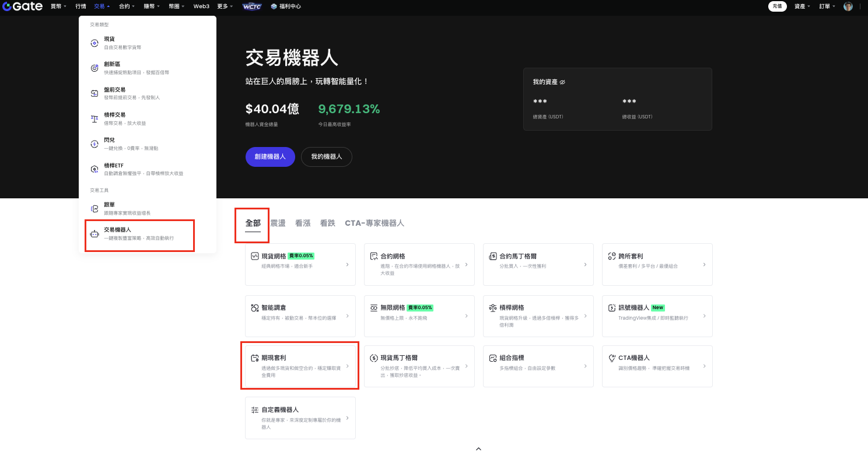Click the 槓桿交易 margin scale icon
Screen dimensions: 868x455
point(94,119)
